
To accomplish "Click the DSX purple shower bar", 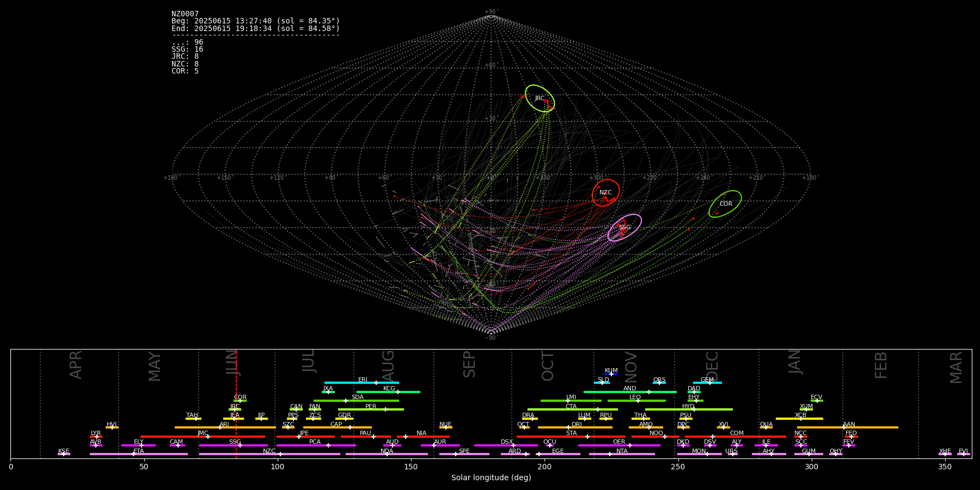I will 506,445.
